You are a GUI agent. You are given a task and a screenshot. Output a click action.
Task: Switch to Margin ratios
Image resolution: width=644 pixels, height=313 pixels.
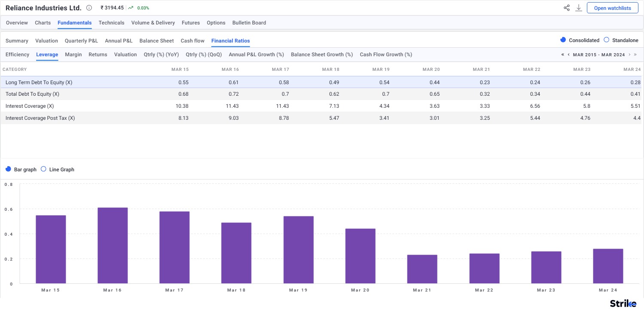[x=73, y=55]
